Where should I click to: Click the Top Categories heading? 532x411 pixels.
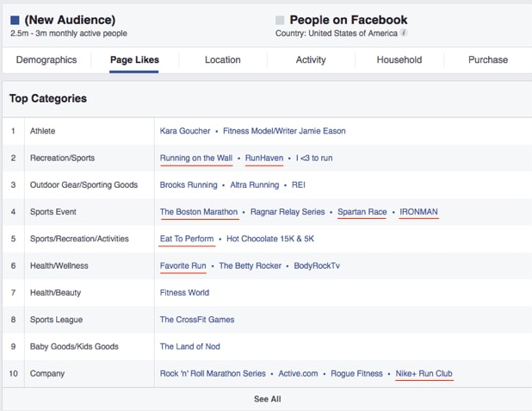(48, 98)
